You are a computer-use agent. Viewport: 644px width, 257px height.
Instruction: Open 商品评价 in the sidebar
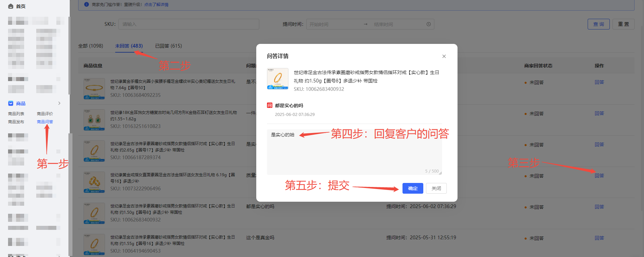[x=45, y=114]
